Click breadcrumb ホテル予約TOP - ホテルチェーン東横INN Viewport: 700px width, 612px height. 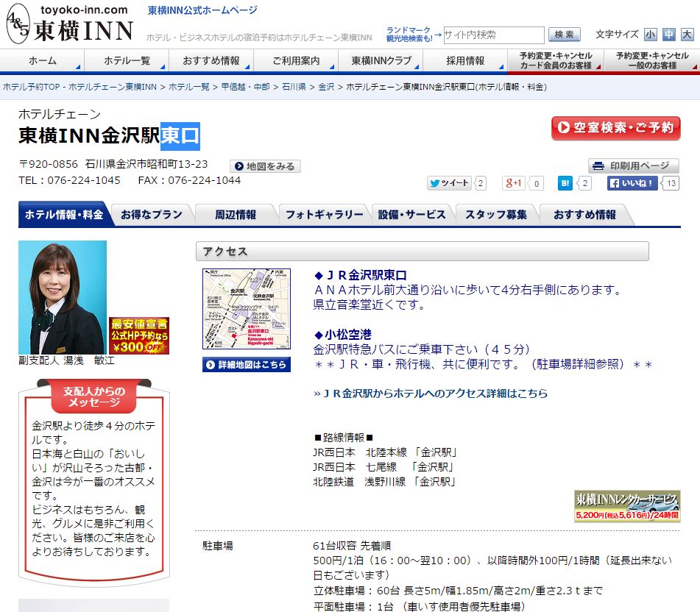80,87
